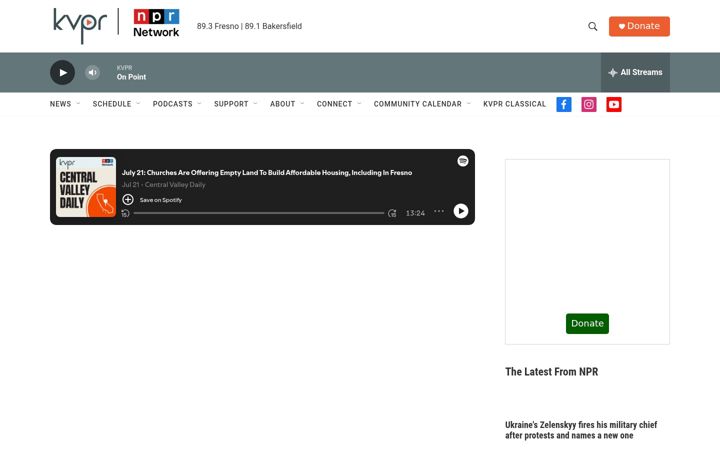Play the KVPR live stream

click(x=62, y=73)
